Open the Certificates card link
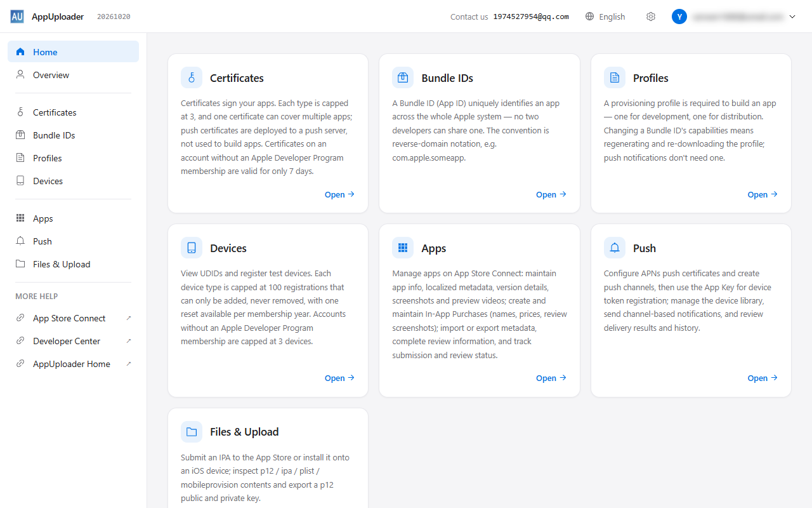 click(x=339, y=195)
